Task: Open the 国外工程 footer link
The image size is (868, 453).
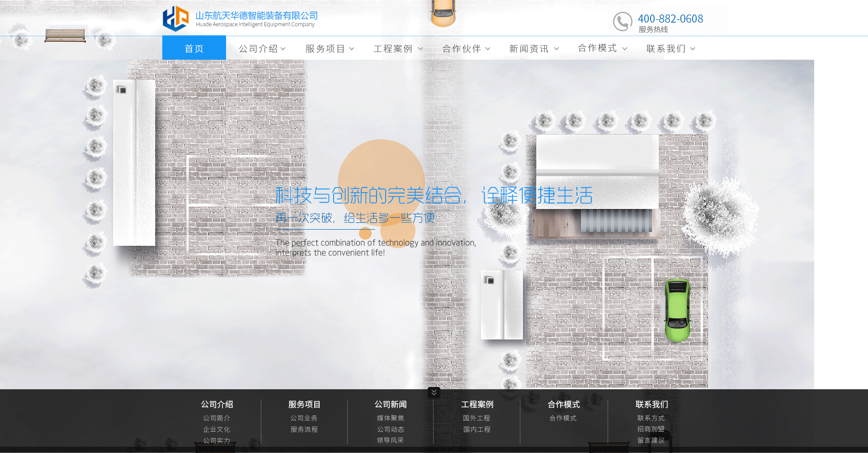Action: (477, 418)
